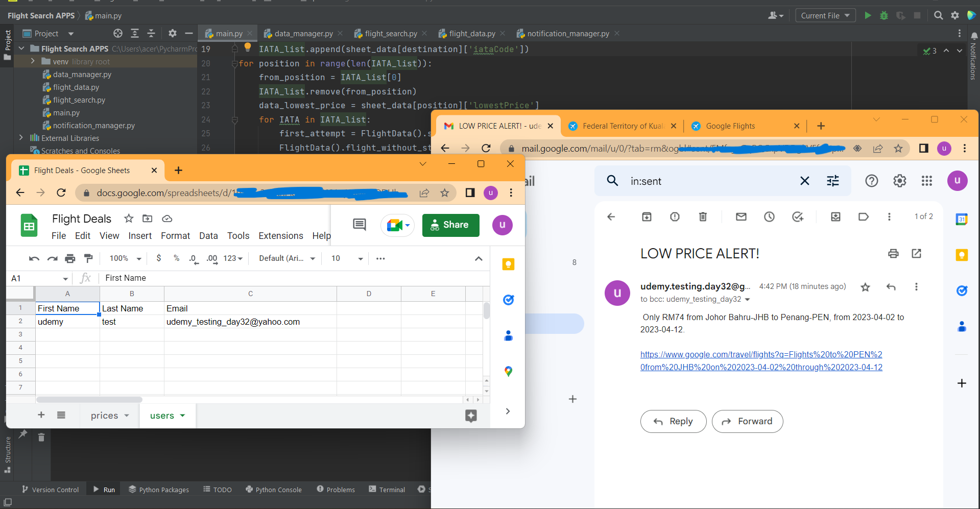
Task: Open Gmail settings gear
Action: click(899, 181)
